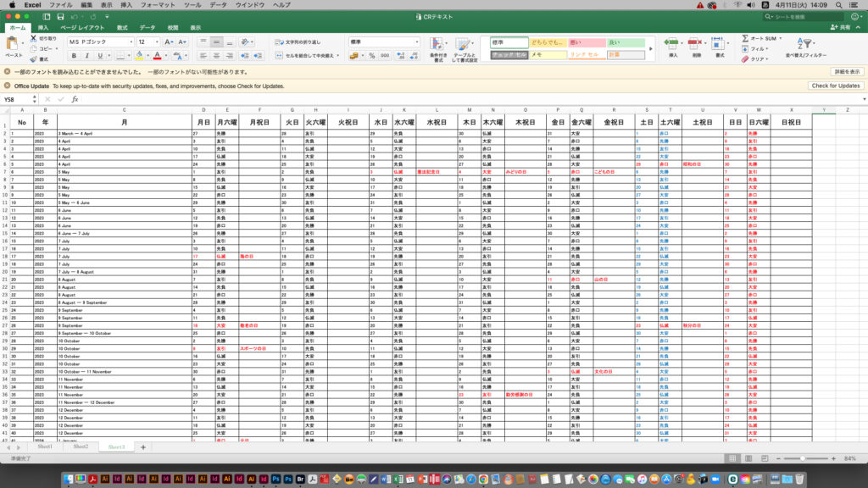Click the Format Painter brush icon

pyautogui.click(x=34, y=59)
